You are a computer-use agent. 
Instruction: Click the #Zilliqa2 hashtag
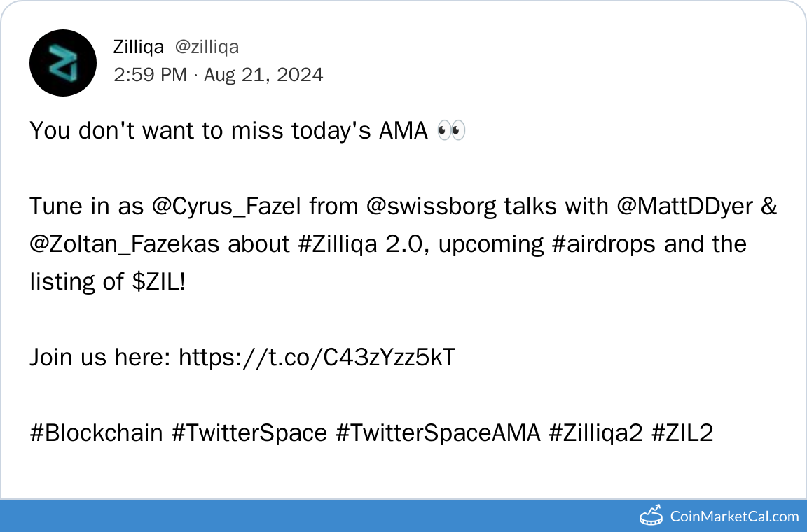(x=595, y=433)
